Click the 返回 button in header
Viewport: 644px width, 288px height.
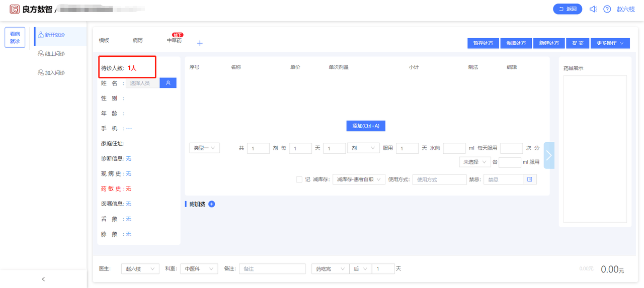pyautogui.click(x=568, y=9)
